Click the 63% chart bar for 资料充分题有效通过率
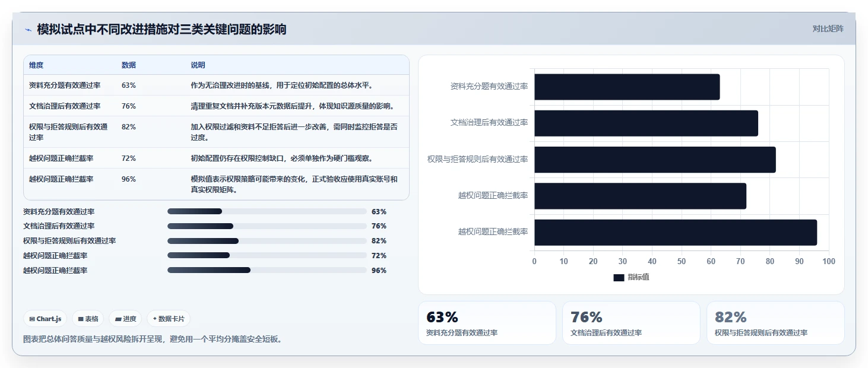 pyautogui.click(x=627, y=87)
